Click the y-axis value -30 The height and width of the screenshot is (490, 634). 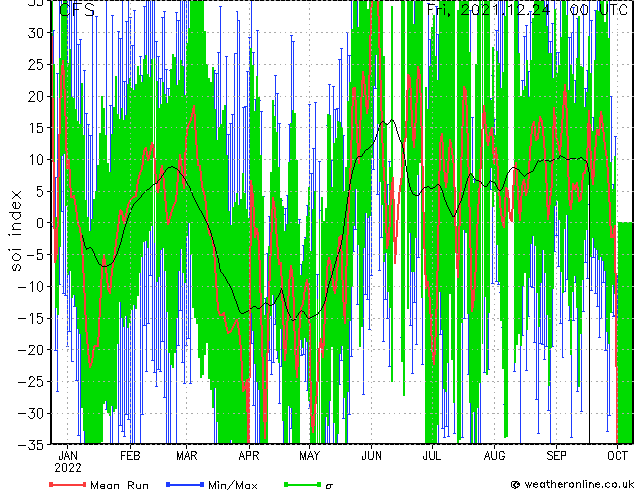[31, 413]
